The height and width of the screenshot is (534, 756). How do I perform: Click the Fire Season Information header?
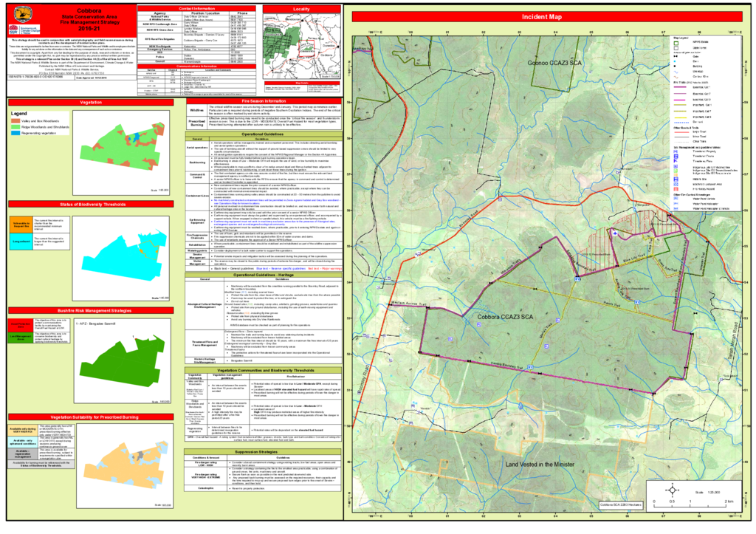pos(264,101)
